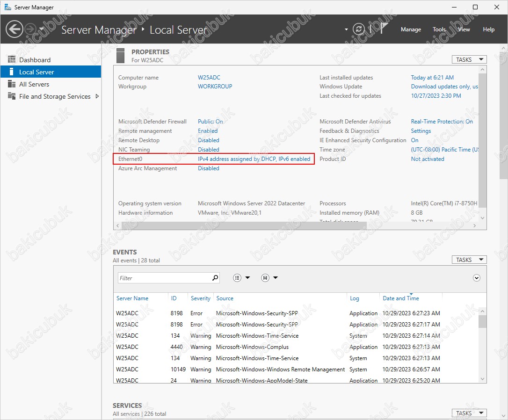Click the back navigation arrow
508x420 pixels.
click(14, 29)
